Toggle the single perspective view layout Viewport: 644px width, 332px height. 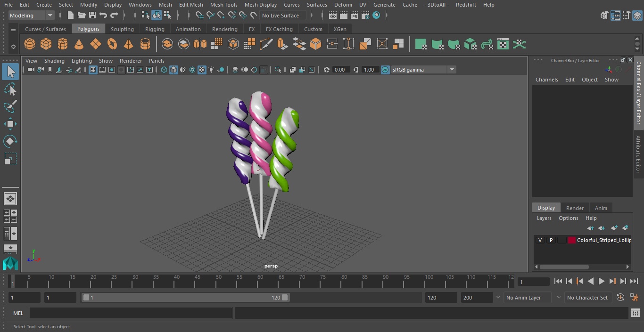(x=10, y=199)
